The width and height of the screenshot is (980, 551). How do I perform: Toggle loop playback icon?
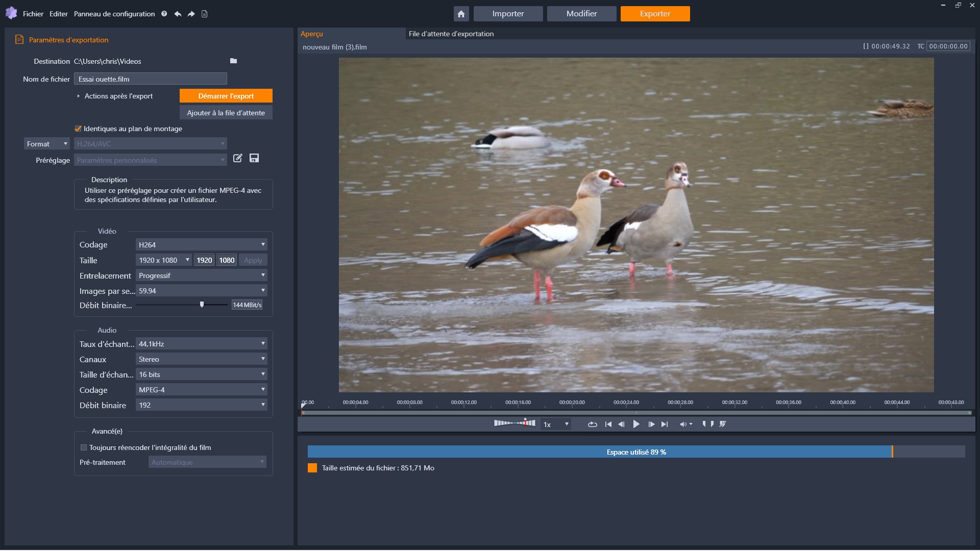coord(592,424)
